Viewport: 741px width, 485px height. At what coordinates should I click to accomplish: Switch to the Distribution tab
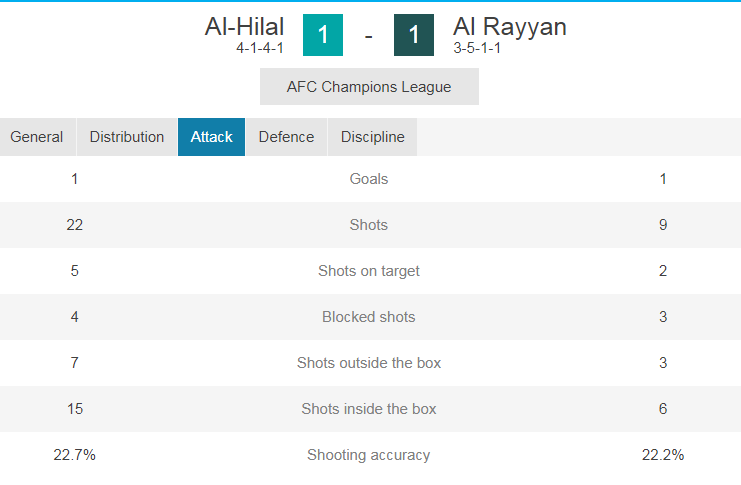click(x=127, y=137)
